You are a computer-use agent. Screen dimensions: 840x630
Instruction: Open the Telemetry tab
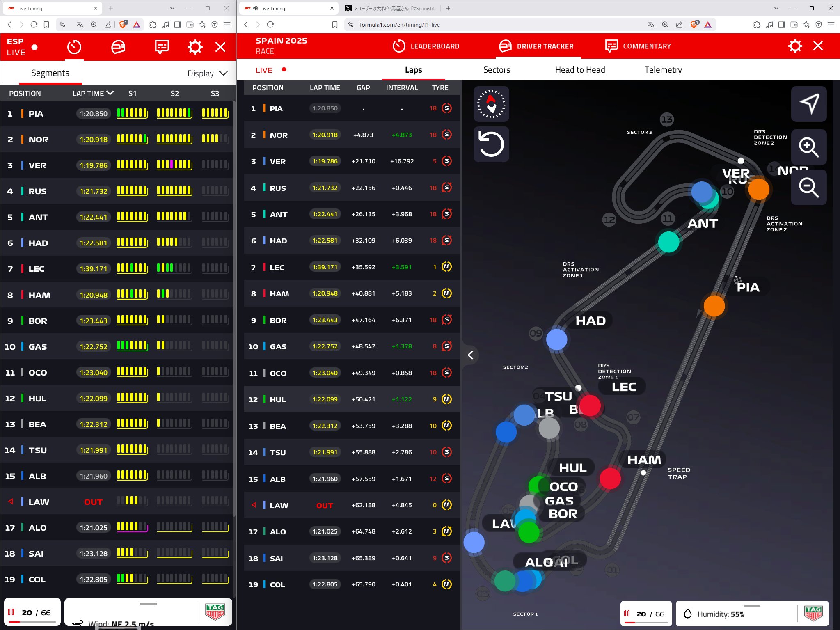(x=663, y=70)
